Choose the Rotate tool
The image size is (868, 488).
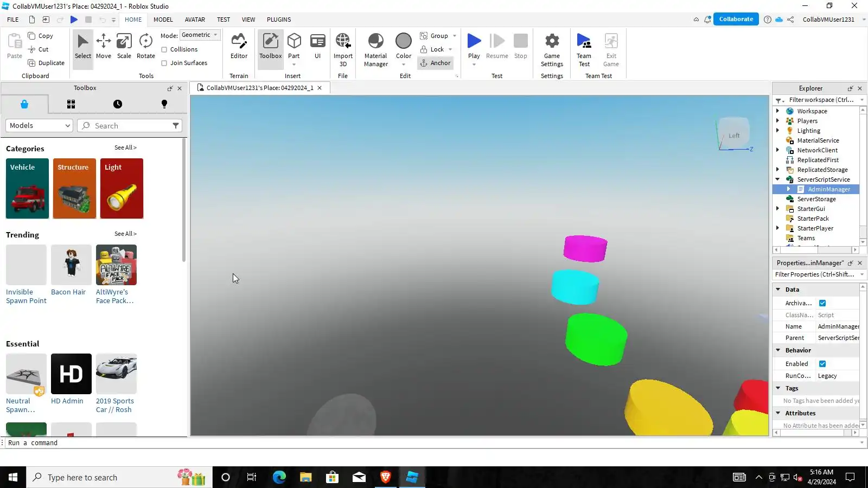coord(145,47)
